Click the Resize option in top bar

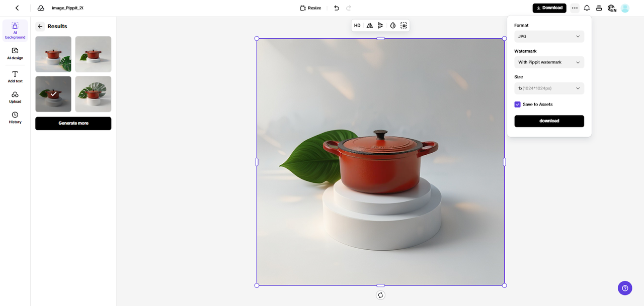click(x=310, y=8)
